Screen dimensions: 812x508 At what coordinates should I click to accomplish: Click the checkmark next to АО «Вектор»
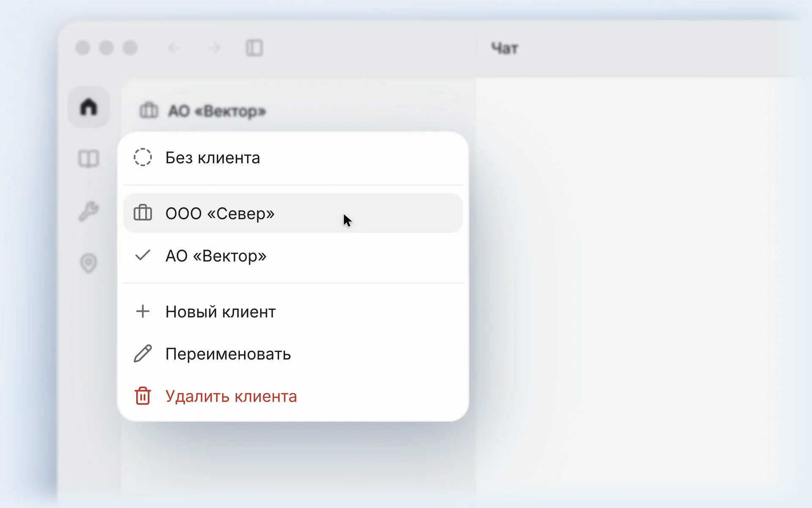[143, 255]
